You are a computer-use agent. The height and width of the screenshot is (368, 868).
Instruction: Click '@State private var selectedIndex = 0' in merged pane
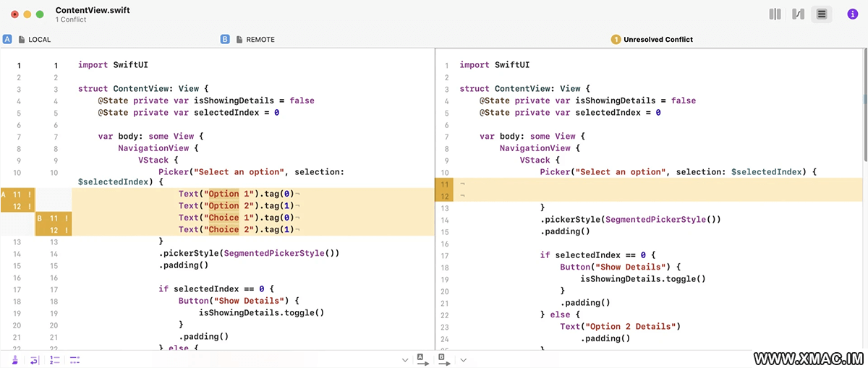570,113
